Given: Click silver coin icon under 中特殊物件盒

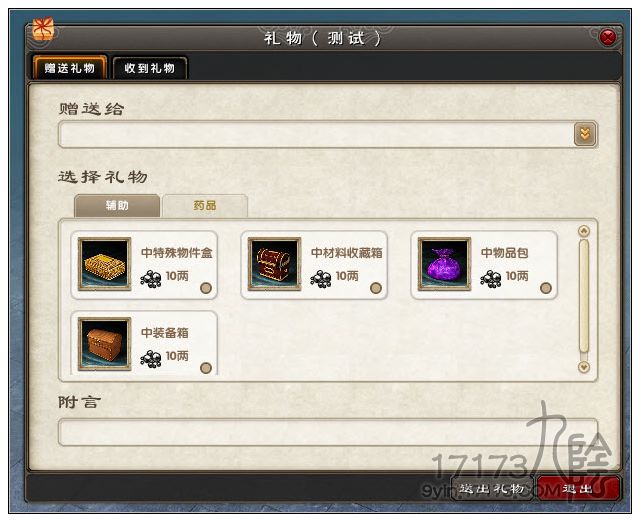Looking at the screenshot, I should (151, 279).
